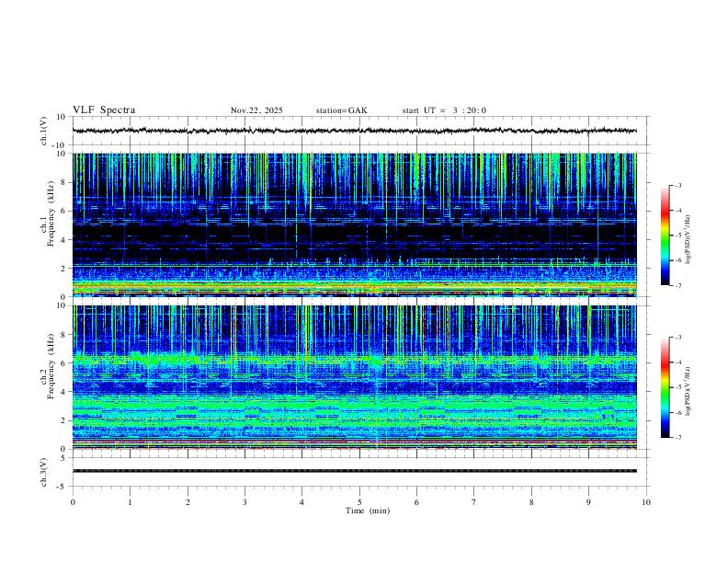Click time axis tick label "9"
Viewport: 728px width, 563px height.
click(x=588, y=502)
